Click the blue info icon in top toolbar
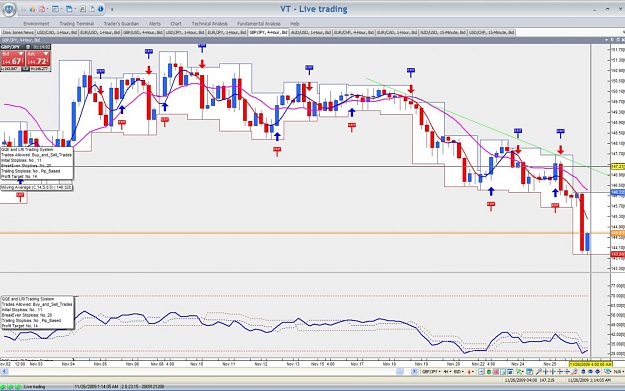This screenshot has height=391, width=625. pyautogui.click(x=100, y=9)
